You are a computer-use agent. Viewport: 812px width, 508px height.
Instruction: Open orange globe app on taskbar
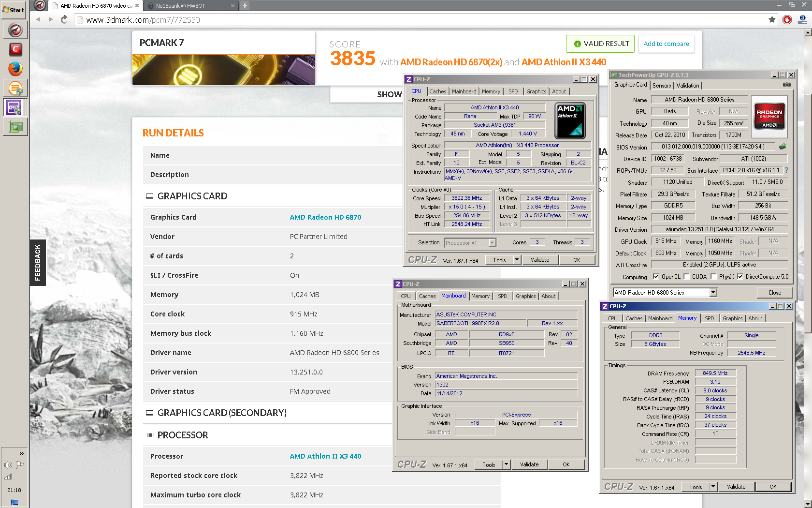15,89
